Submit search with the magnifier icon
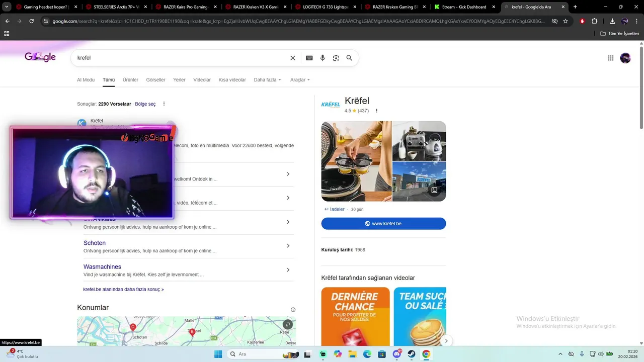 349,58
